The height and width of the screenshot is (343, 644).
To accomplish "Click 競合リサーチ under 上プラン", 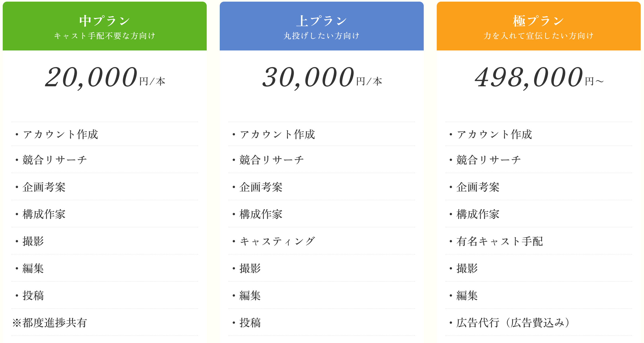I will 272,160.
